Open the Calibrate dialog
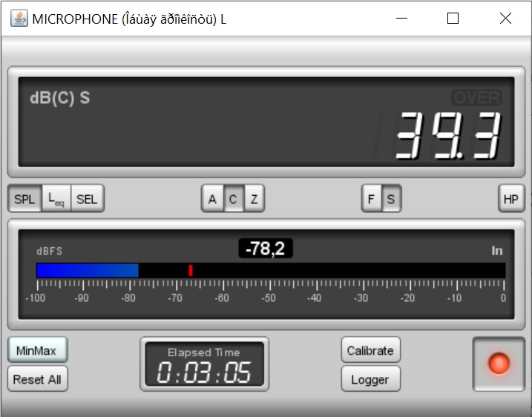 [370, 350]
